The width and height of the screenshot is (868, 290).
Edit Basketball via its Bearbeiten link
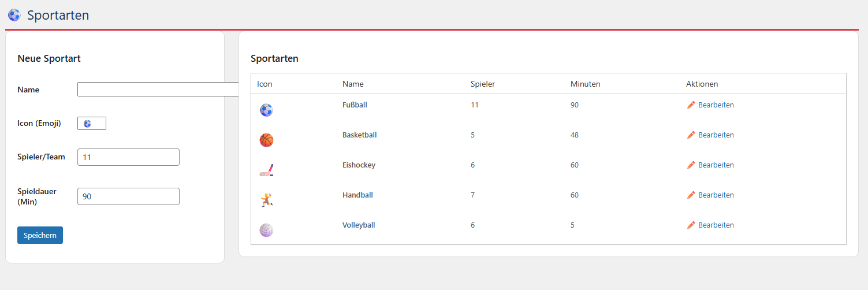(716, 135)
